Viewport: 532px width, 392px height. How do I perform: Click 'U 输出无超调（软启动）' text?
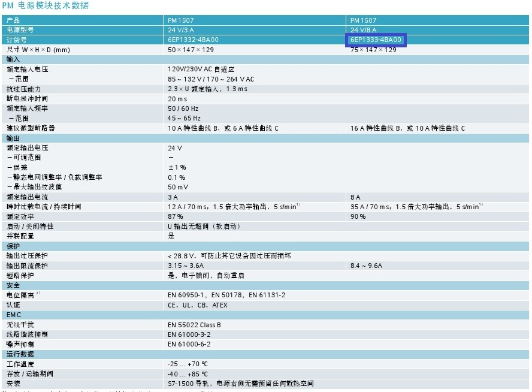coord(204,227)
